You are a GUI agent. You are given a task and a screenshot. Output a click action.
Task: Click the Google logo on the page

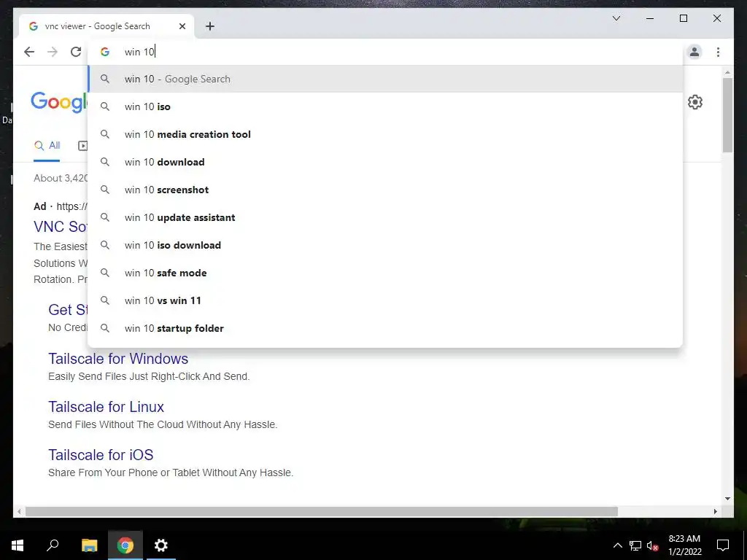tap(59, 101)
